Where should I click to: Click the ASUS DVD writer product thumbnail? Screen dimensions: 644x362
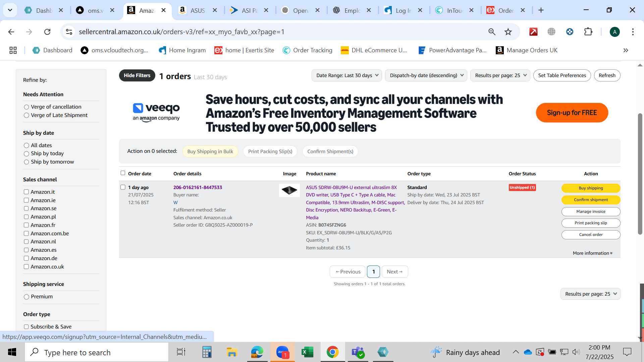point(289,190)
